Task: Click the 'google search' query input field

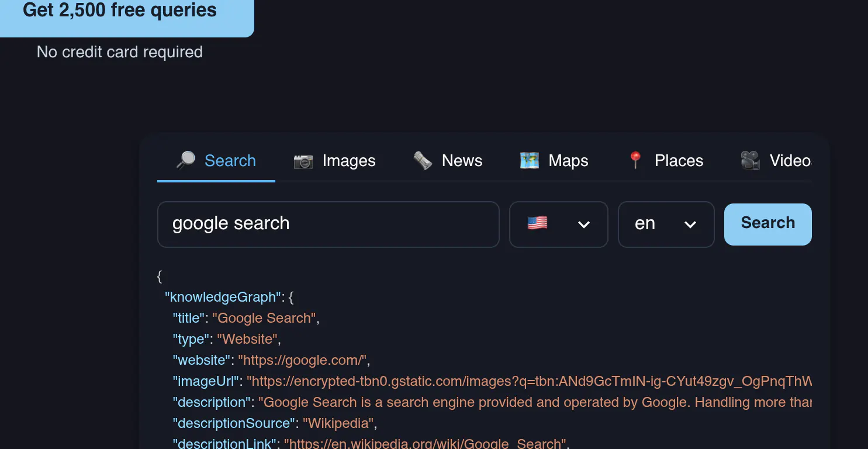Action: tap(328, 224)
